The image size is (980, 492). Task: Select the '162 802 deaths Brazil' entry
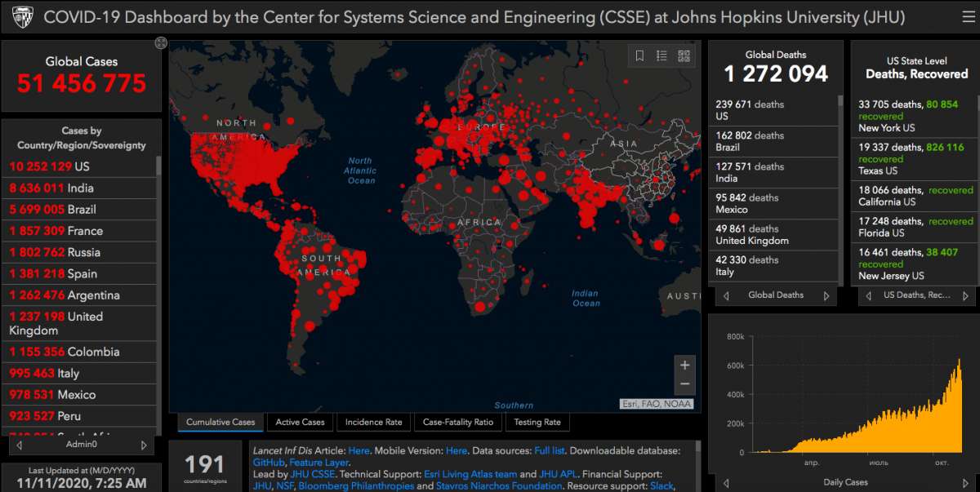point(773,141)
